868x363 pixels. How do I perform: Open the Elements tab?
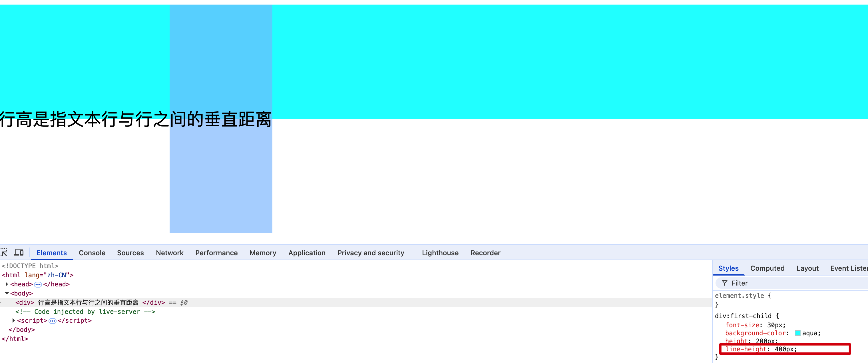(52, 253)
